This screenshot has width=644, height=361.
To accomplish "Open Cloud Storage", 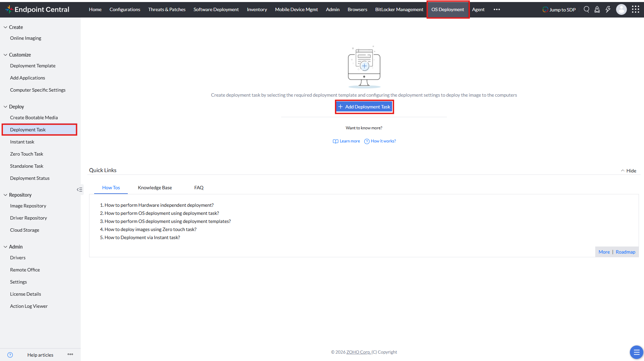I will coord(25,230).
